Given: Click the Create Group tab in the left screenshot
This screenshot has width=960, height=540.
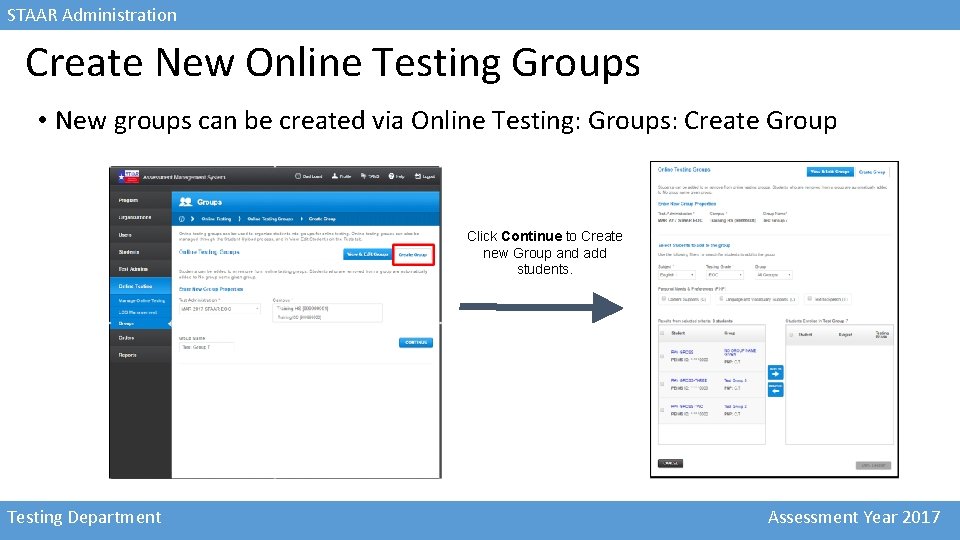Looking at the screenshot, I should click(413, 255).
